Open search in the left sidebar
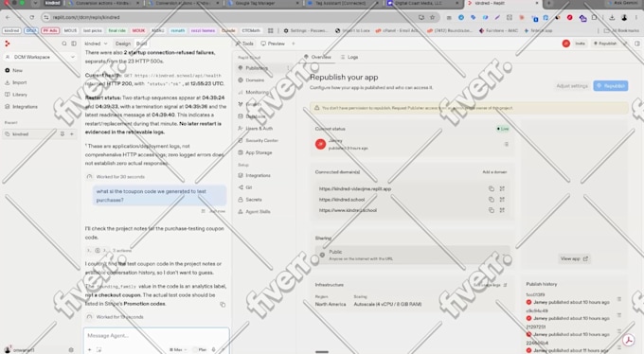Screen dimensions: 644x354 coord(64,44)
